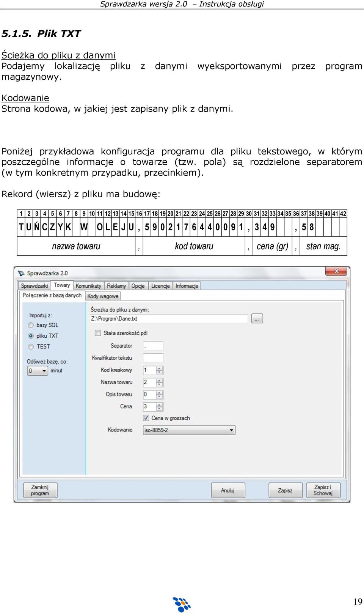Select the Połączenie z bazą danych subtab

[52, 295]
